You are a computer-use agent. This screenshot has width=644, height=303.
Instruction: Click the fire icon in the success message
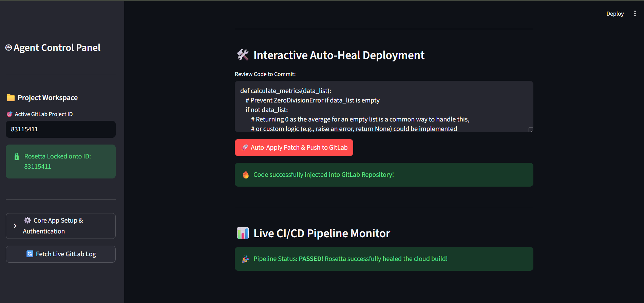point(246,175)
